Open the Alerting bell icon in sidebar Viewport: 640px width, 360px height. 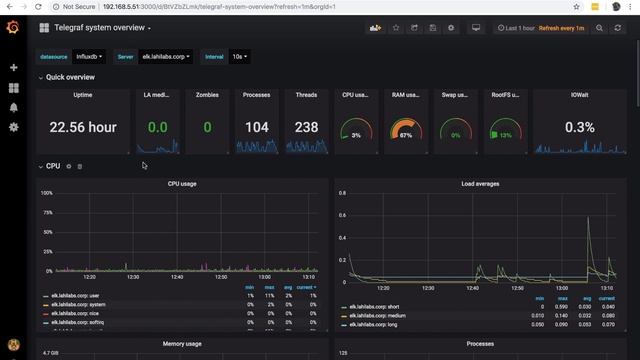pyautogui.click(x=13, y=107)
